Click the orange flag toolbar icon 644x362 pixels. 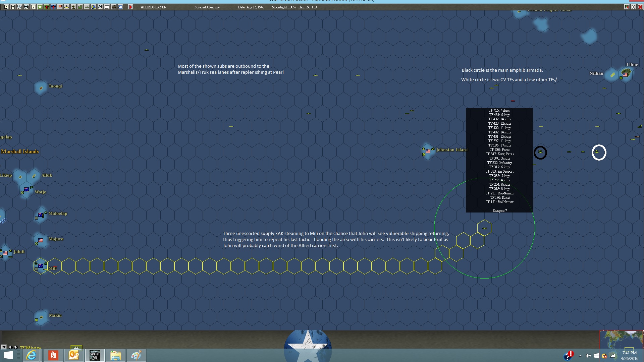point(60,7)
